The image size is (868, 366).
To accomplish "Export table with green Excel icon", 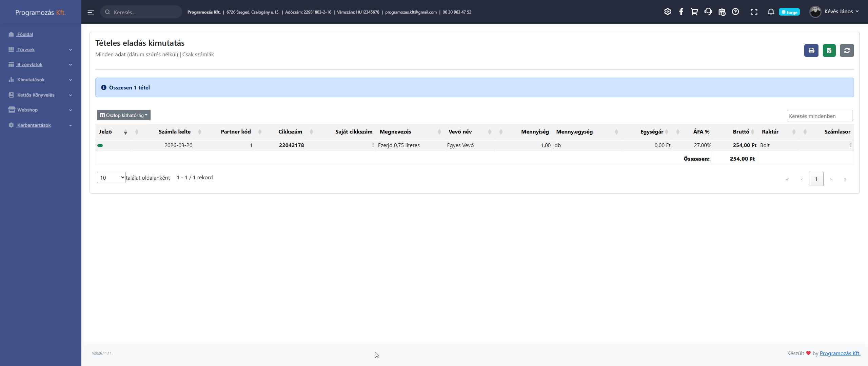I will (x=829, y=50).
